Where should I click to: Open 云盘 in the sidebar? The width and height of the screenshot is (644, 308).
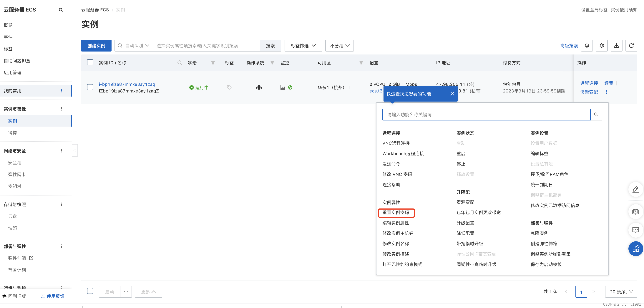12,216
